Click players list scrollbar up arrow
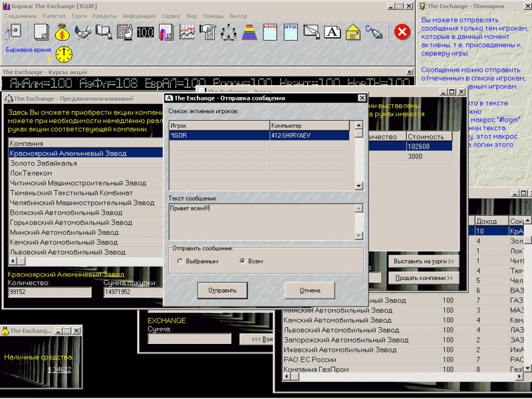The height and width of the screenshot is (399, 532). click(358, 125)
